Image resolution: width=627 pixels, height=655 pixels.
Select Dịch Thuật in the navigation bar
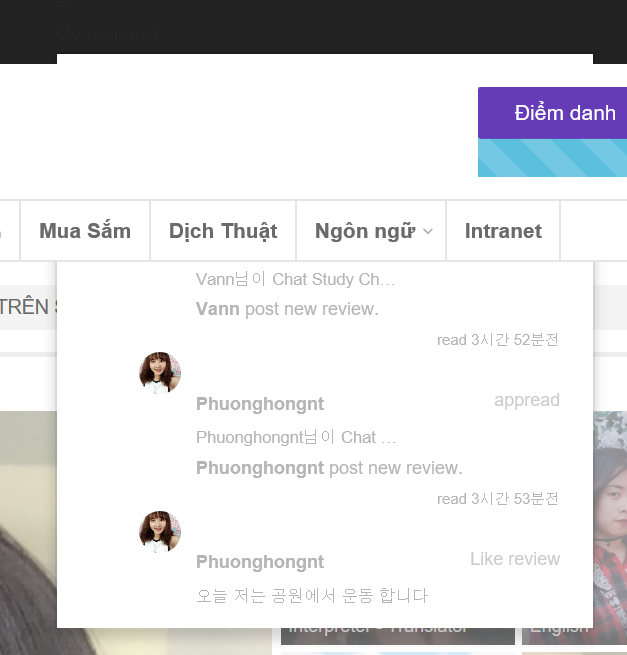223,231
